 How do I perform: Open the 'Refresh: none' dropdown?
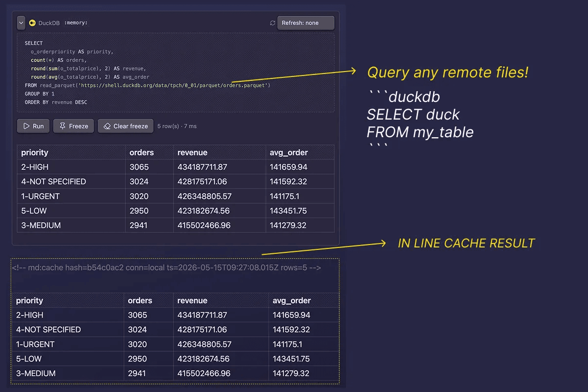click(306, 23)
